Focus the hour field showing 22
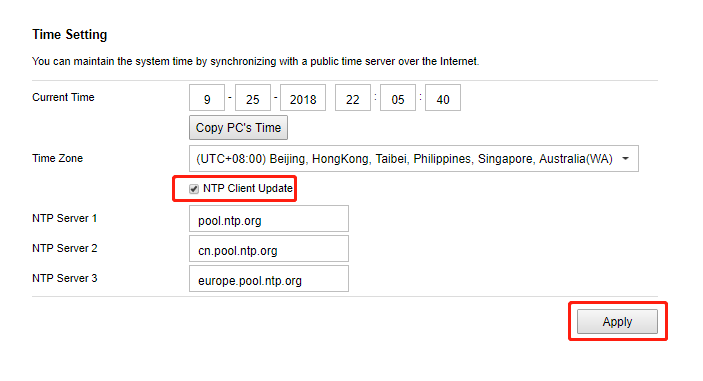 353,98
